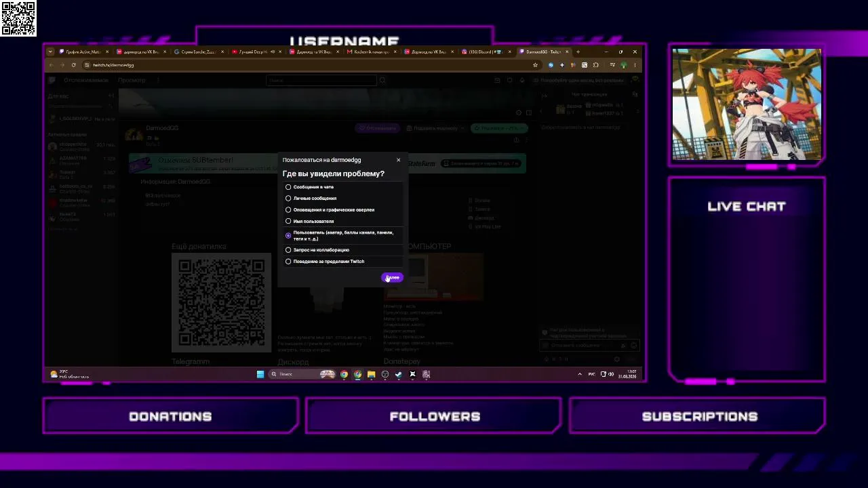Open the tab search dropdown arrow

[x=50, y=52]
